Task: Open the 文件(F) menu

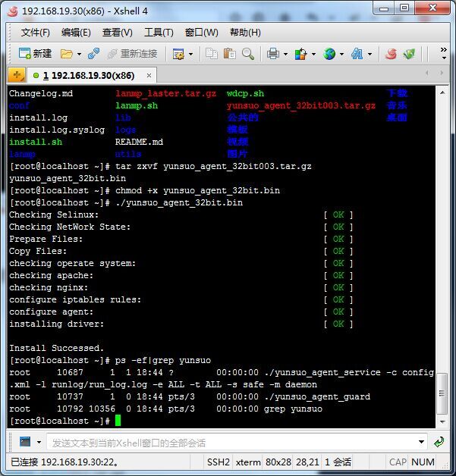Action: tap(35, 33)
